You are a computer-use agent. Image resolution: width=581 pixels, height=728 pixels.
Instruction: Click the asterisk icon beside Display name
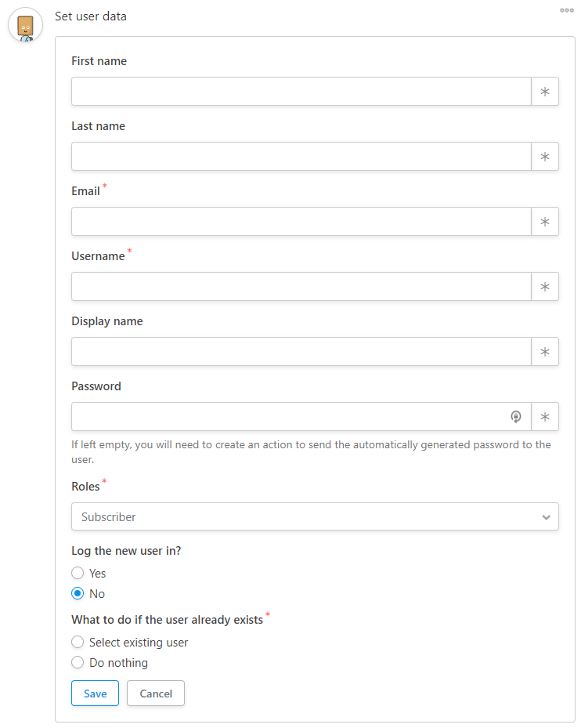point(545,352)
